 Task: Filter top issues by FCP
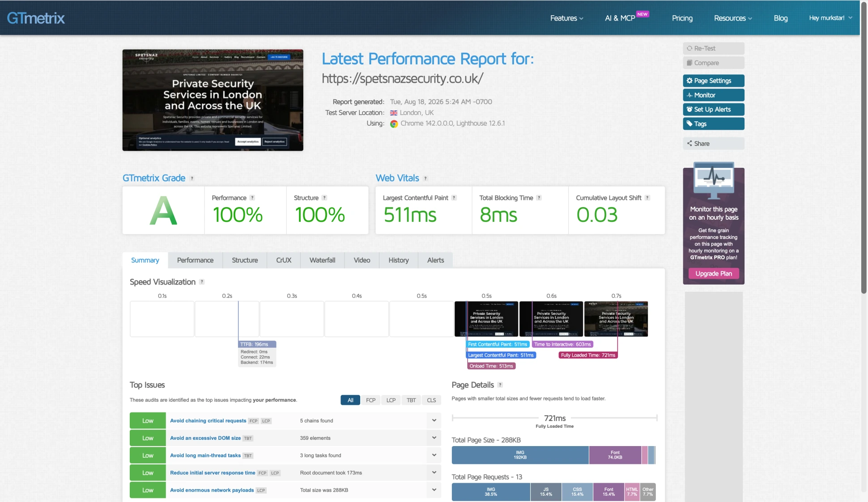(370, 400)
